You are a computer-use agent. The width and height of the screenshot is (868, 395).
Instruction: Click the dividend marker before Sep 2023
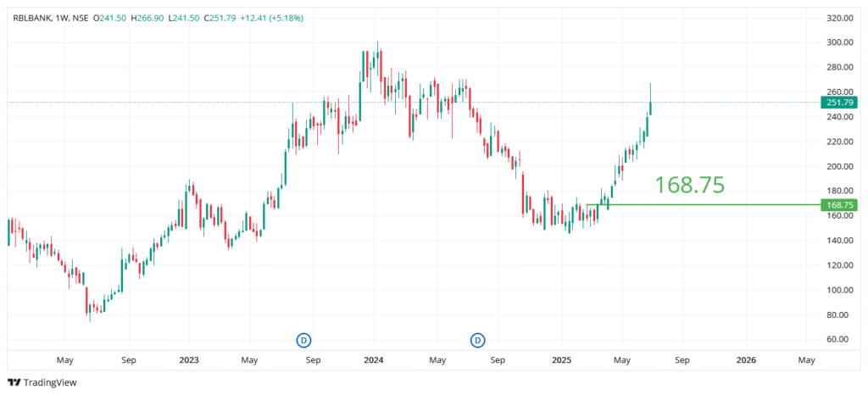(x=303, y=341)
